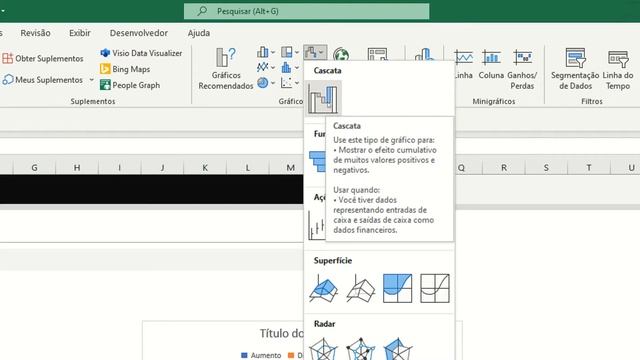
Task: Insert a wireframe contour chart
Action: [435, 288]
